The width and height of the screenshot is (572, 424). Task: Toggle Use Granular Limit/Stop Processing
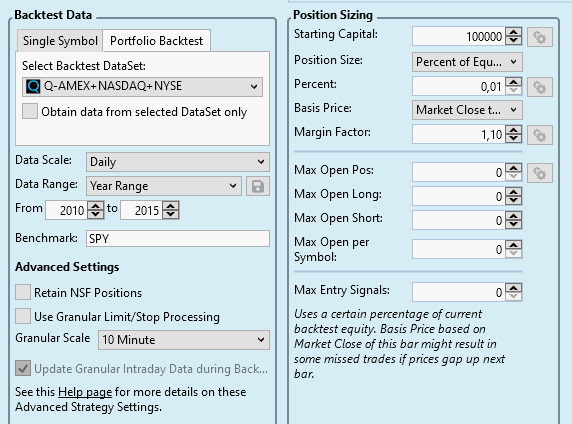tap(23, 316)
